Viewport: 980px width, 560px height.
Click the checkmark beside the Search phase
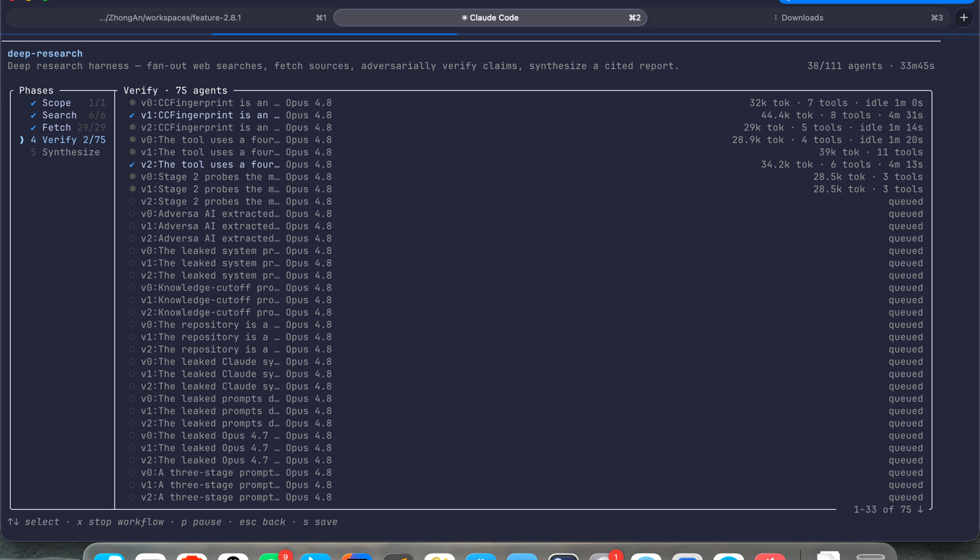click(x=33, y=115)
